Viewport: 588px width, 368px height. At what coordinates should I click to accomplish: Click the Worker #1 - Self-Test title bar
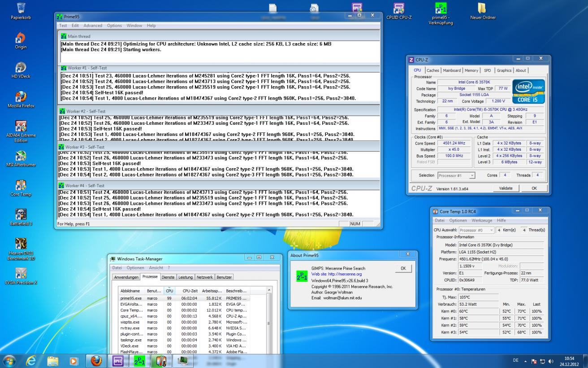point(219,68)
